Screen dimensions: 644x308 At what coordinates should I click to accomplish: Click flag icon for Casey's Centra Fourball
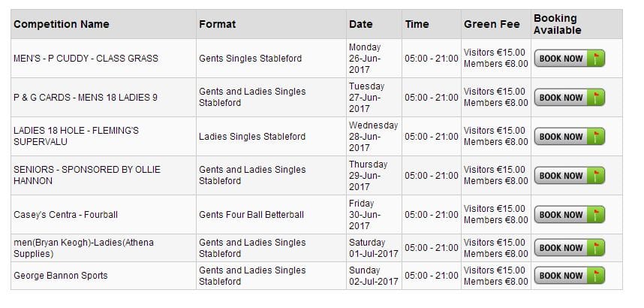pos(596,215)
